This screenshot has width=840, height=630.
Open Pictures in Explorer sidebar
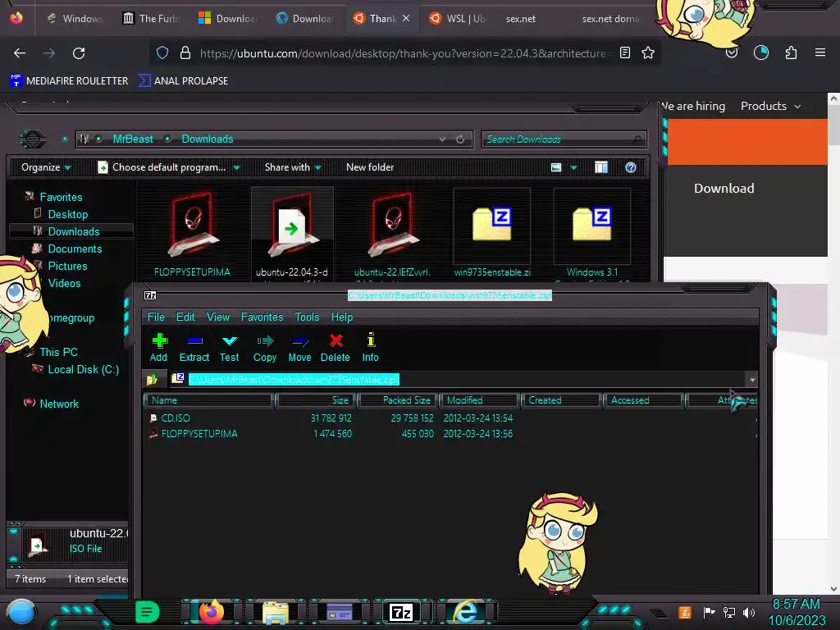(67, 266)
